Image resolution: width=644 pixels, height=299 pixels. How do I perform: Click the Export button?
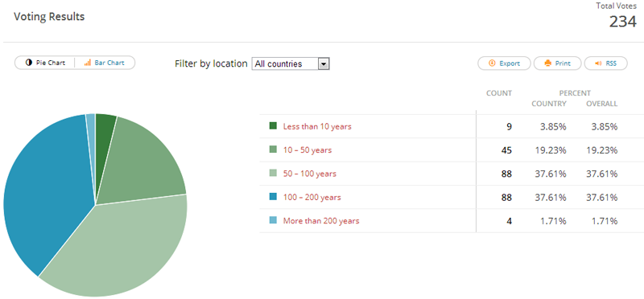(x=504, y=63)
